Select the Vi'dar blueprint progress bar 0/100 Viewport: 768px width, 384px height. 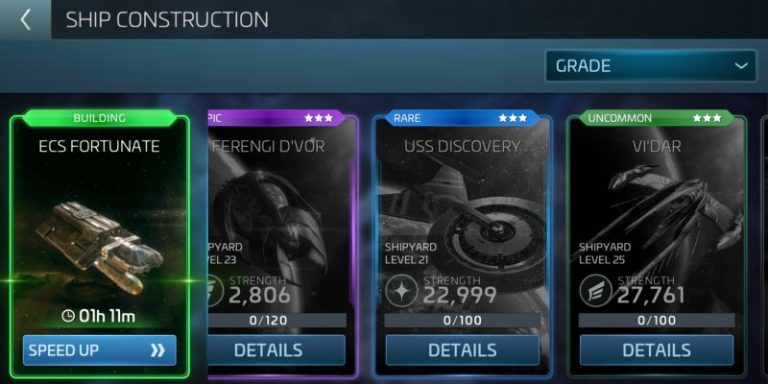point(657,320)
